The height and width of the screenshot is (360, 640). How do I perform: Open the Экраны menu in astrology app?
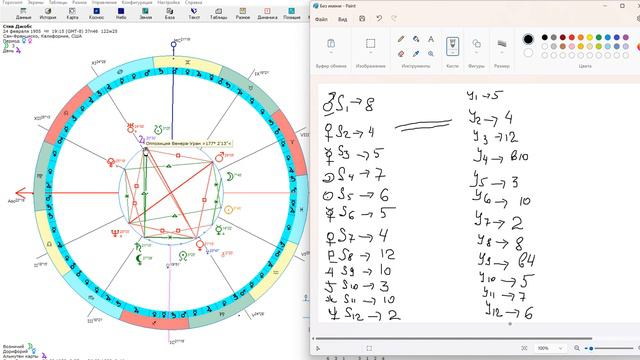click(x=36, y=2)
